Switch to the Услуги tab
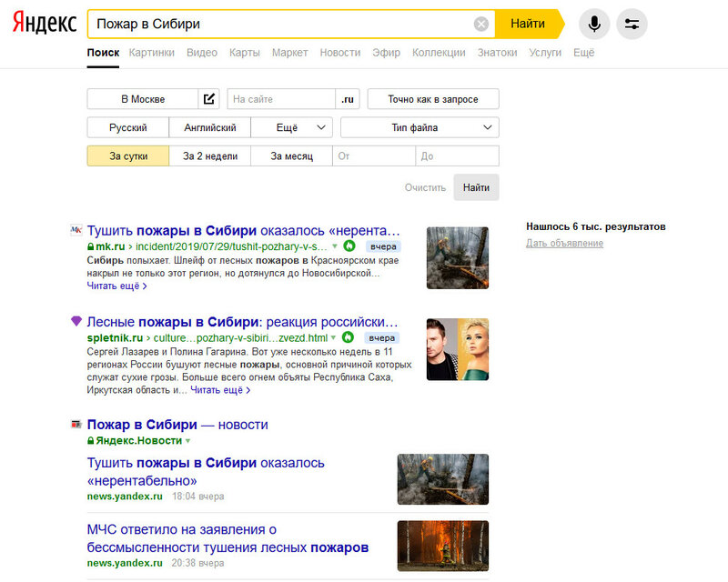The height and width of the screenshot is (582, 728). click(x=545, y=53)
